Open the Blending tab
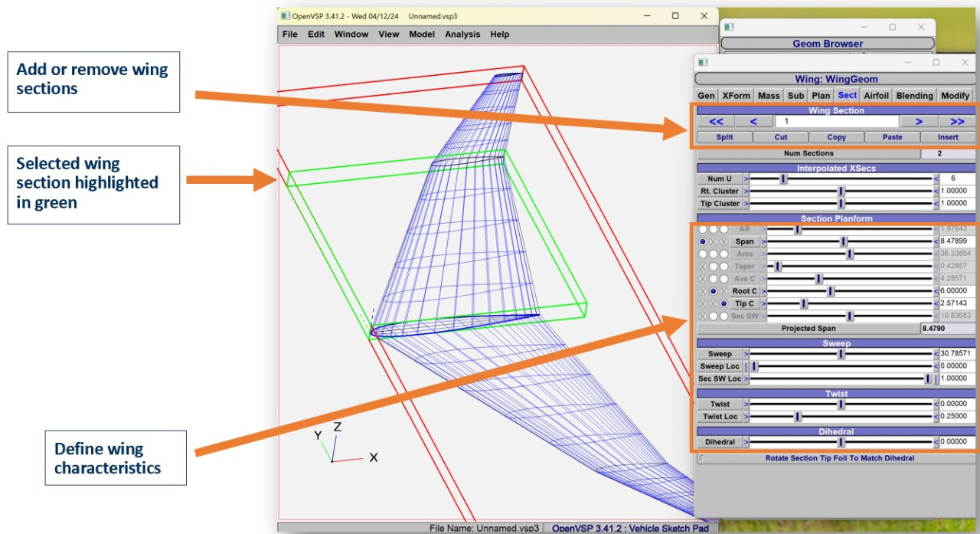This screenshot has width=980, height=534. tap(914, 96)
